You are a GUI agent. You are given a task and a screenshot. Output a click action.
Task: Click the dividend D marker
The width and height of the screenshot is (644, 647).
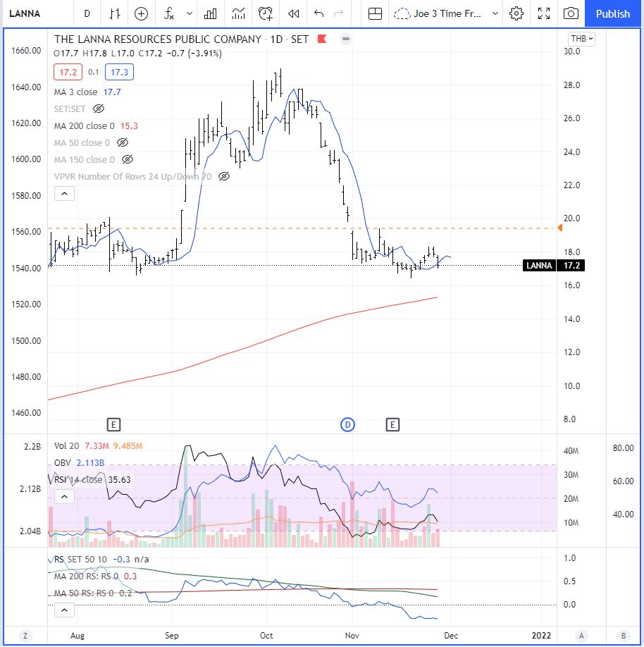pyautogui.click(x=348, y=424)
